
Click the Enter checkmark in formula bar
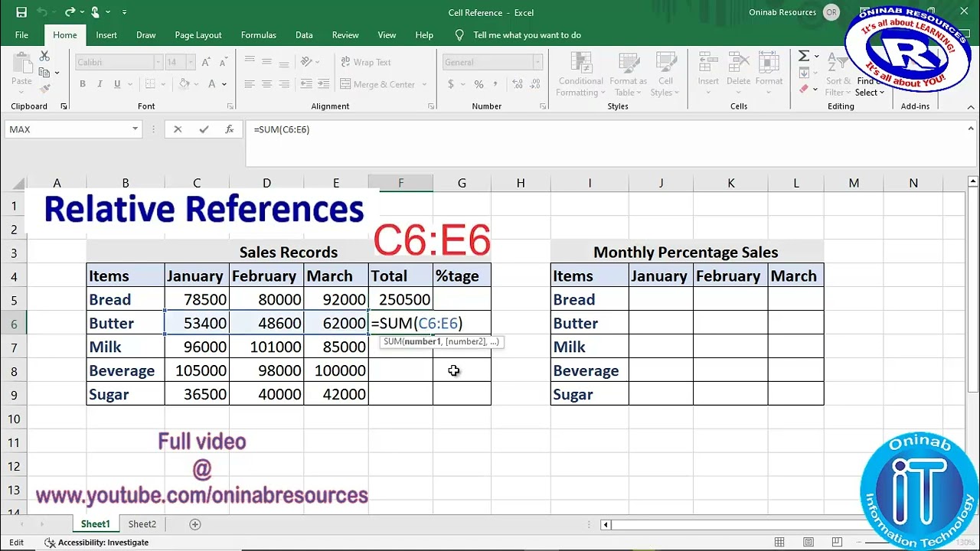click(204, 129)
